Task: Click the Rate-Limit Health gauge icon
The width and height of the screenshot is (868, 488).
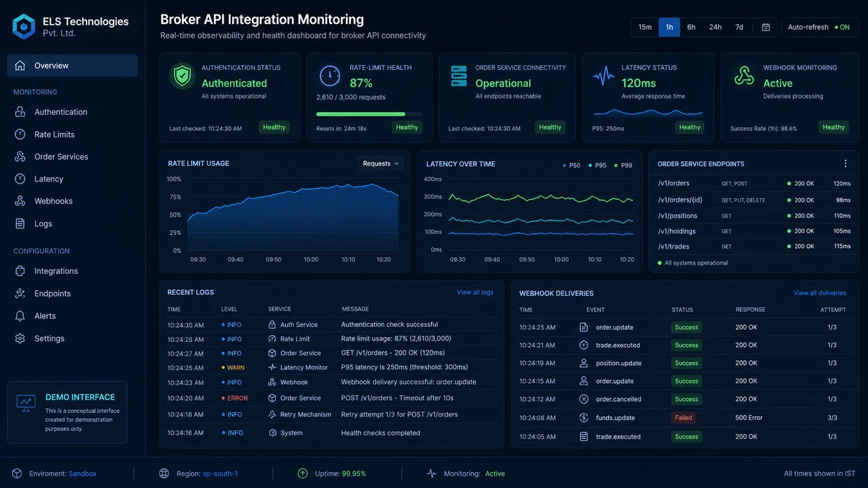Action: point(330,76)
